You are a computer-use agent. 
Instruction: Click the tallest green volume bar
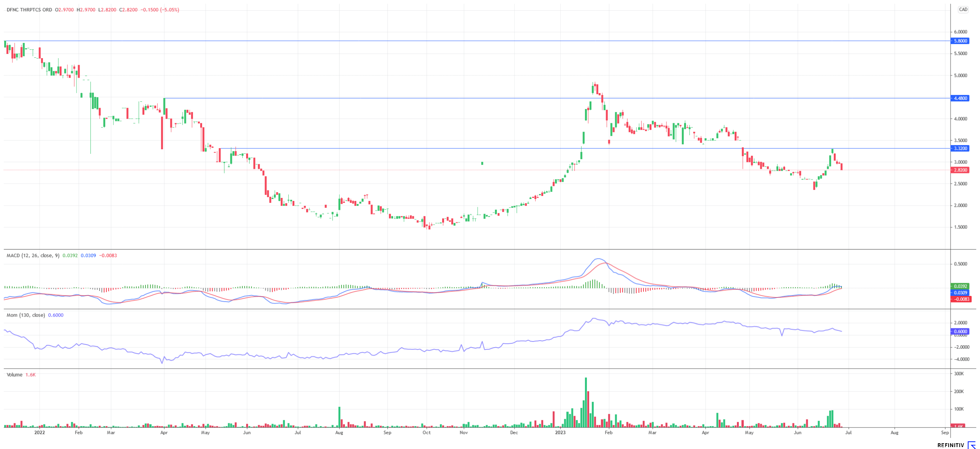coord(586,402)
